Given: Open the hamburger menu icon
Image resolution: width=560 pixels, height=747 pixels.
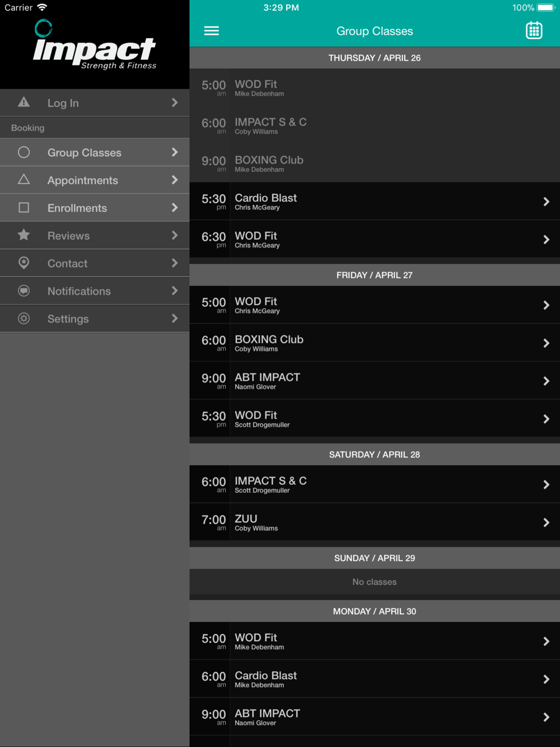Looking at the screenshot, I should pyautogui.click(x=211, y=31).
